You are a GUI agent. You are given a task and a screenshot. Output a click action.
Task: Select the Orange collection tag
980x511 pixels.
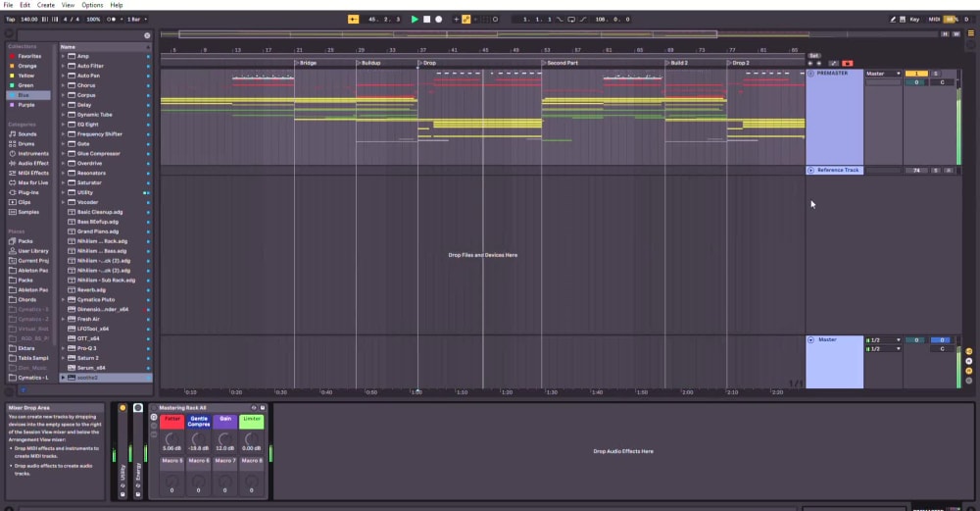click(x=28, y=66)
